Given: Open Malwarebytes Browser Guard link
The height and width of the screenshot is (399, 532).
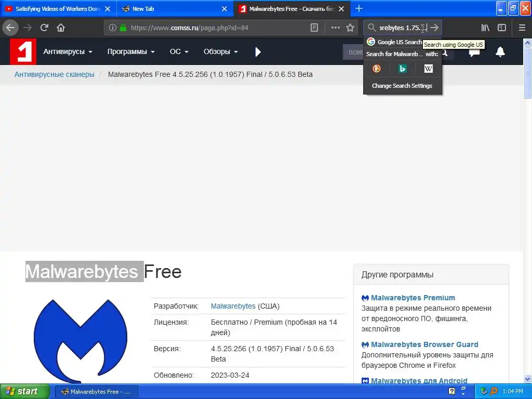Looking at the screenshot, I should pos(424,344).
